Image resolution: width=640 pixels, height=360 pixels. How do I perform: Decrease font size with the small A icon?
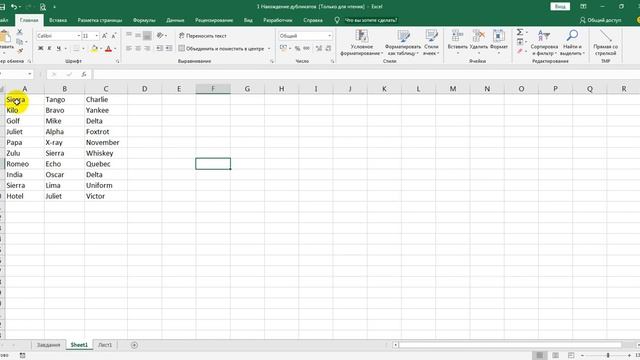coord(113,36)
